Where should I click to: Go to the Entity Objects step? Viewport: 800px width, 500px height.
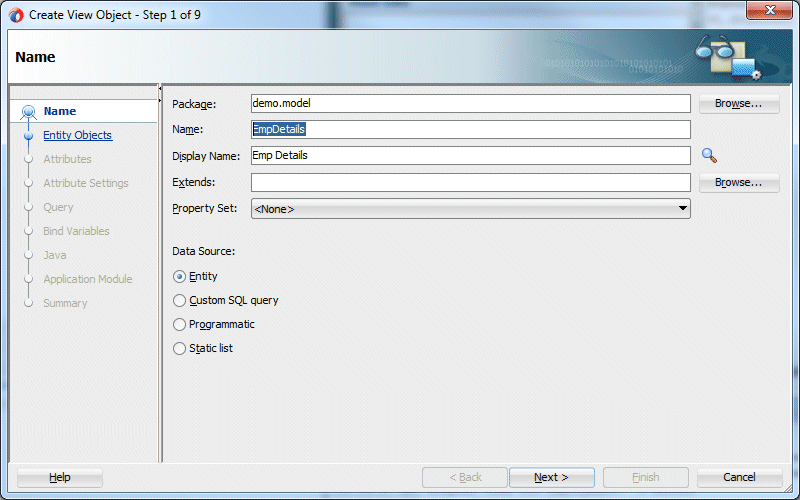78,135
